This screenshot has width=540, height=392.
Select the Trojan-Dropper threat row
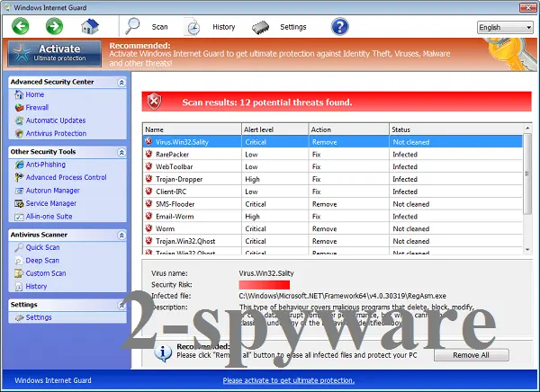pos(333,179)
